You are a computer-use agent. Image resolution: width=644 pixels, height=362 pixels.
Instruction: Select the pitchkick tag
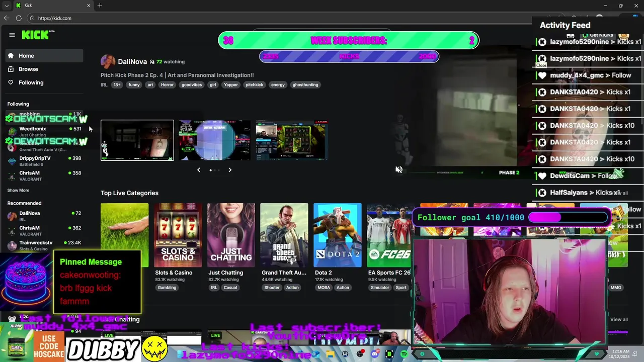tap(255, 85)
